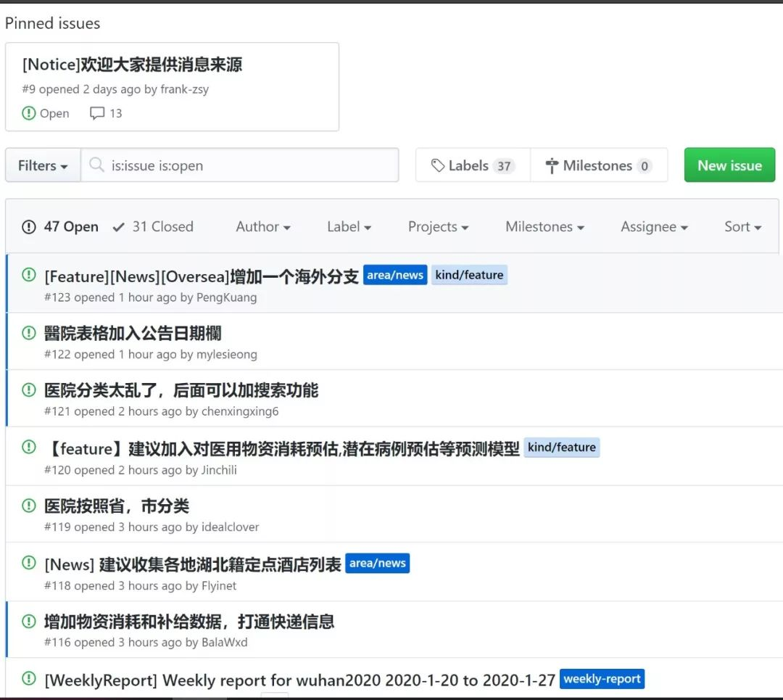This screenshot has height=700, width=783.
Task: Click open icon for WeeklyReport issue
Action: coord(29,678)
